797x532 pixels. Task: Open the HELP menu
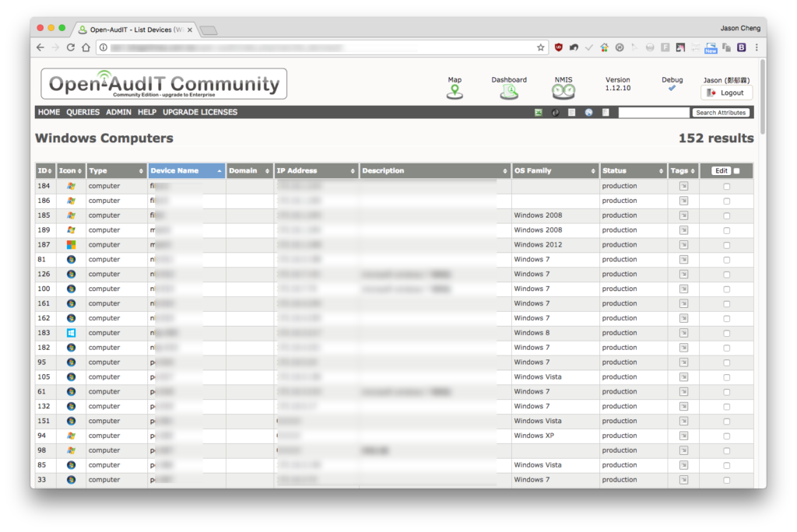coord(147,112)
